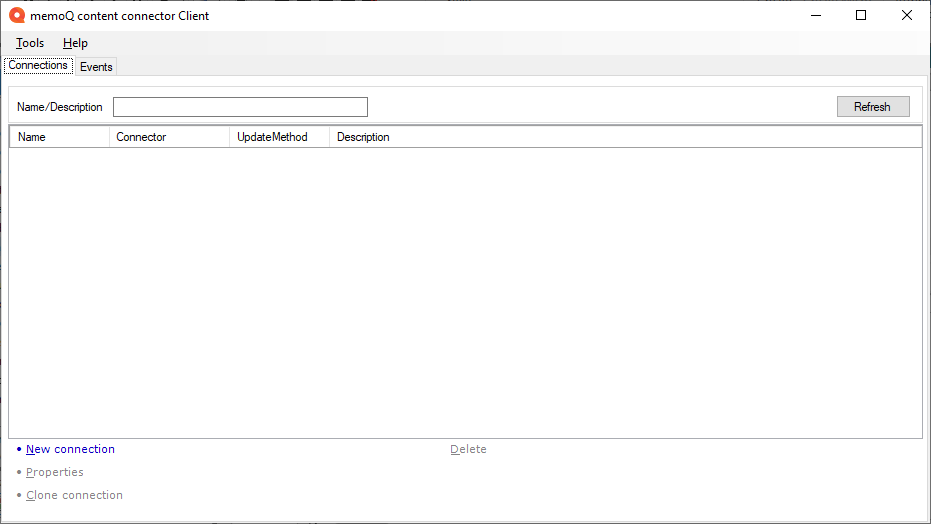Click the Name/Description label text
The image size is (931, 524).
click(x=60, y=107)
